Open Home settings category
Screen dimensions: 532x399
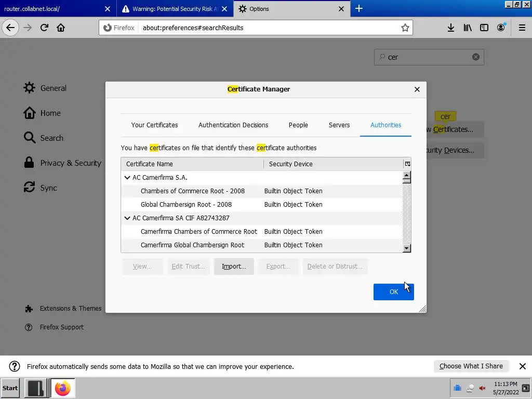pos(42,113)
